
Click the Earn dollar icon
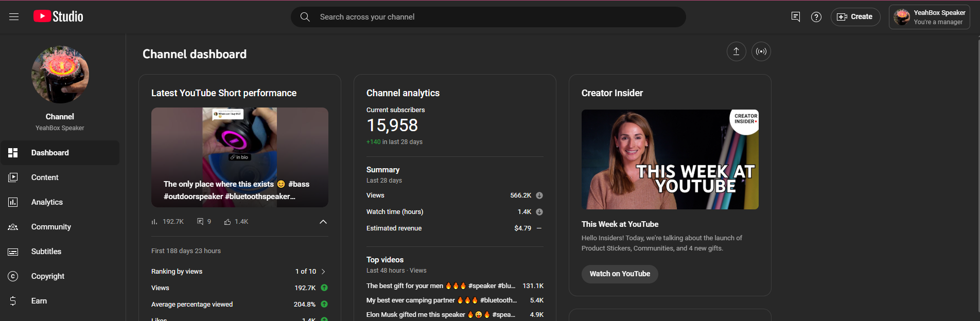click(x=13, y=301)
